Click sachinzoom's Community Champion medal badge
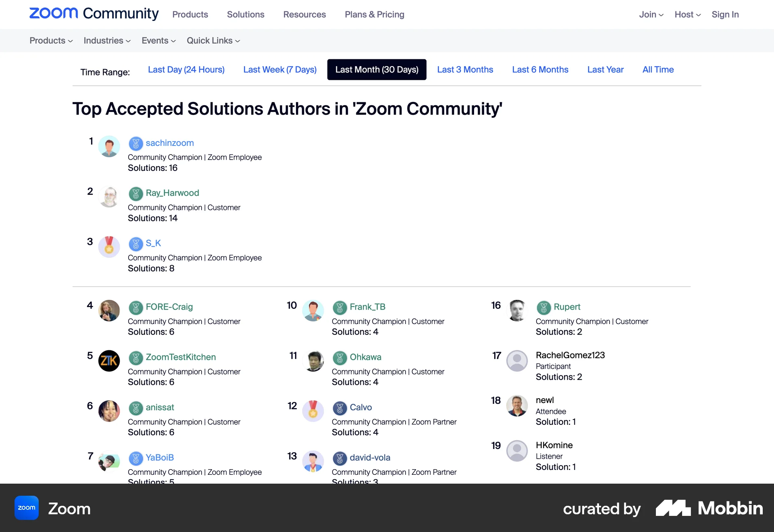The height and width of the screenshot is (532, 774). click(136, 143)
